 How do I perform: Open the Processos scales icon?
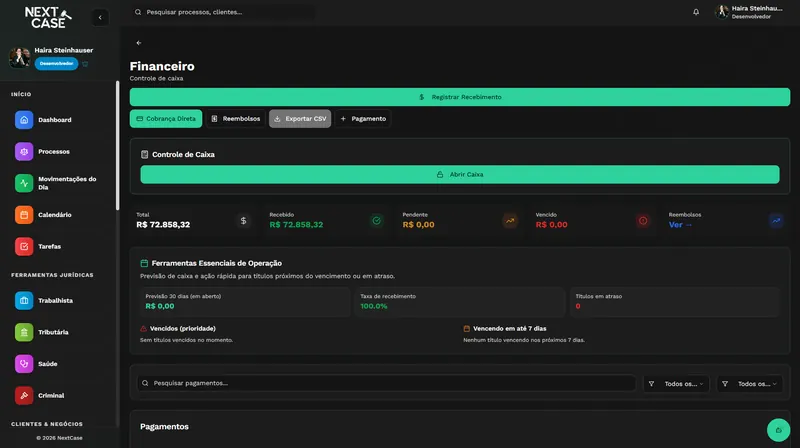click(x=24, y=152)
